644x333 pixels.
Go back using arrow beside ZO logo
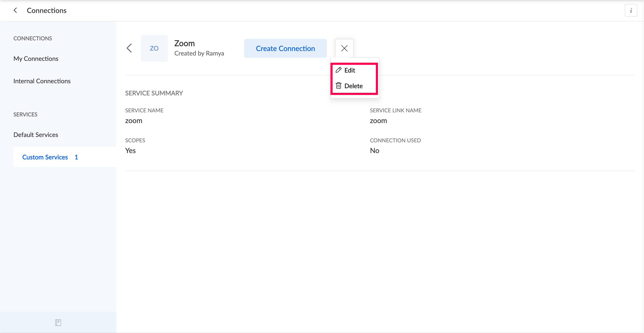pos(129,48)
